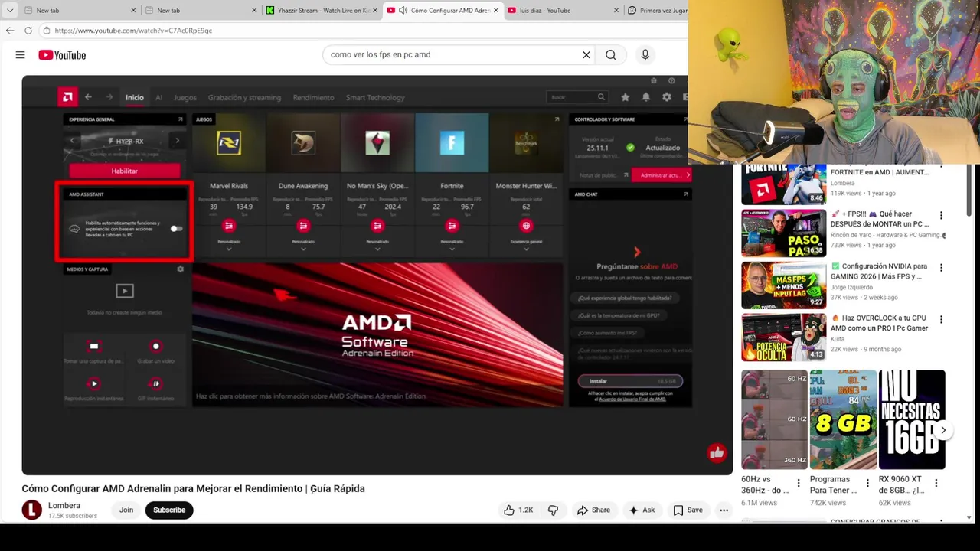Show next Shorts with right arrow
Image resolution: width=980 pixels, height=551 pixels.
[x=943, y=430]
